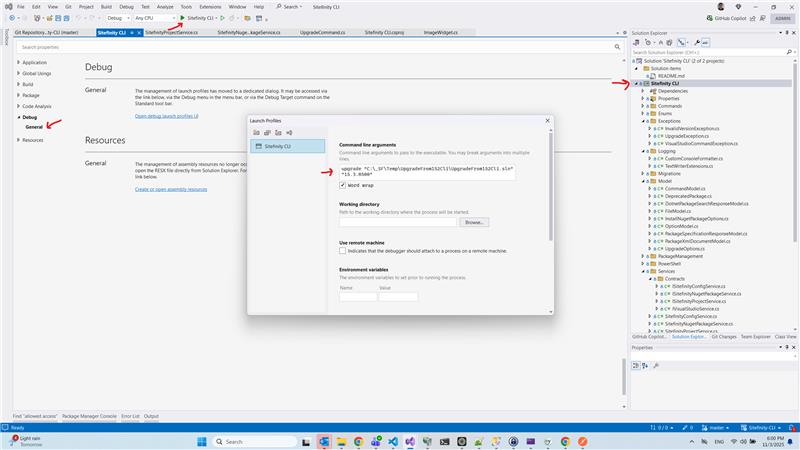Click Solution Explorer search magnifier icon
The height and width of the screenshot is (450, 800).
pos(789,52)
